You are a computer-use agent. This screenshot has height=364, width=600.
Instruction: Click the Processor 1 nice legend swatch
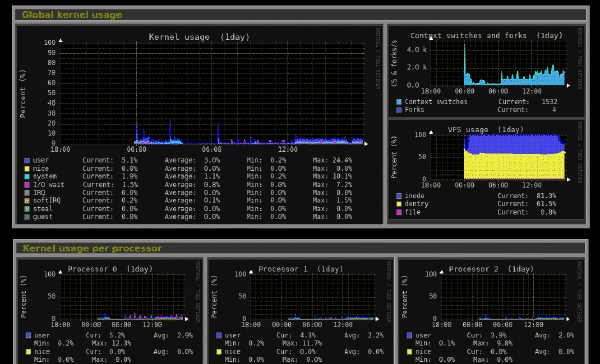(219, 351)
